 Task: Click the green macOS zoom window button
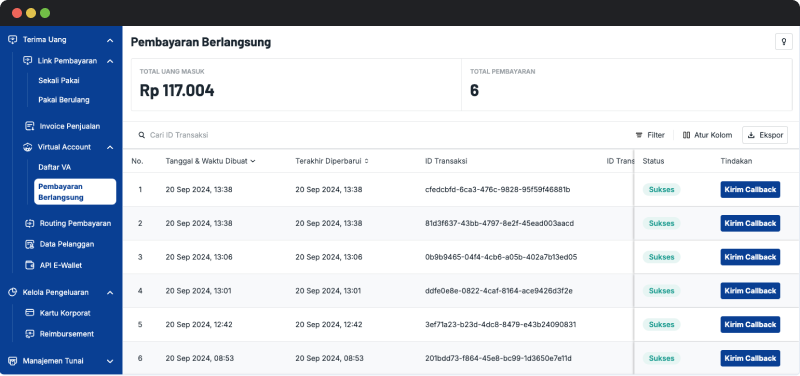pos(45,13)
